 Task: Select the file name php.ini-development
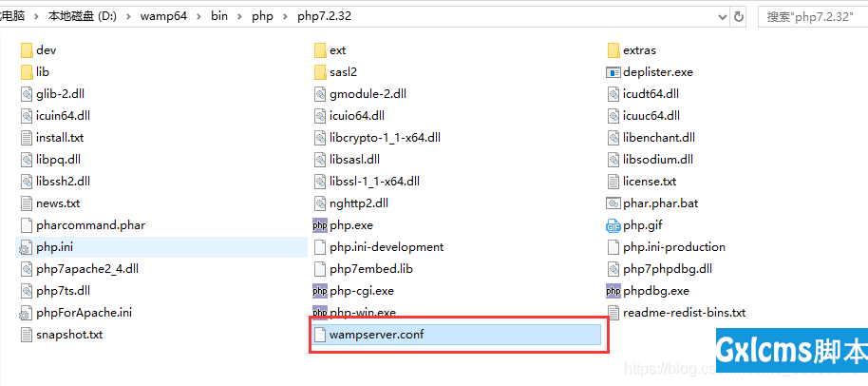tap(387, 247)
